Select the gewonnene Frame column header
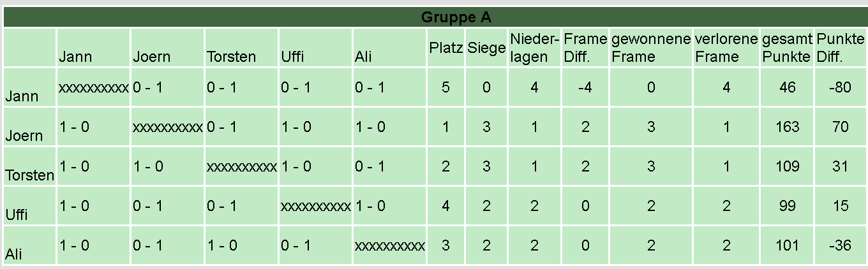This screenshot has height=269, width=868. [651, 48]
